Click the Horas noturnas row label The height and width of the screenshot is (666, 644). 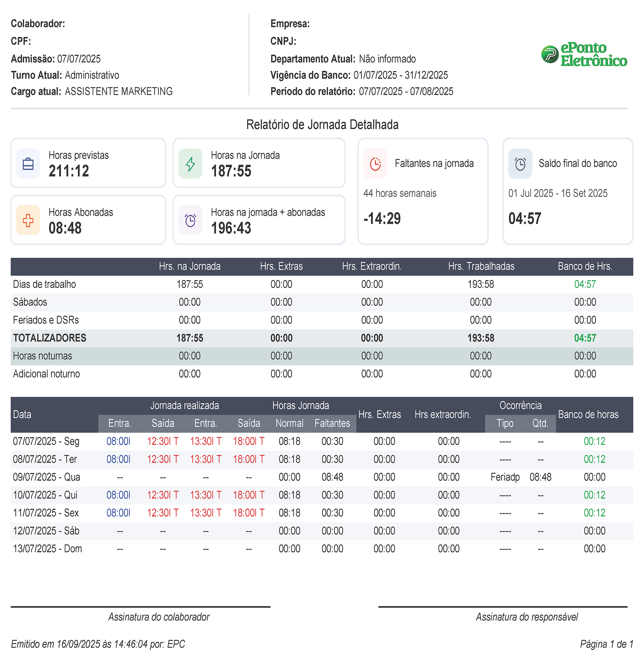(43, 356)
